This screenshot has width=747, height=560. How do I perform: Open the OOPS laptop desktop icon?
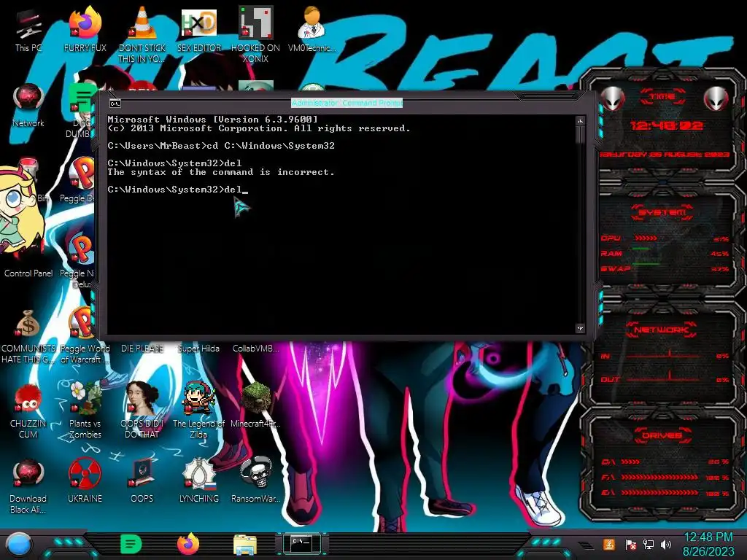click(x=142, y=480)
